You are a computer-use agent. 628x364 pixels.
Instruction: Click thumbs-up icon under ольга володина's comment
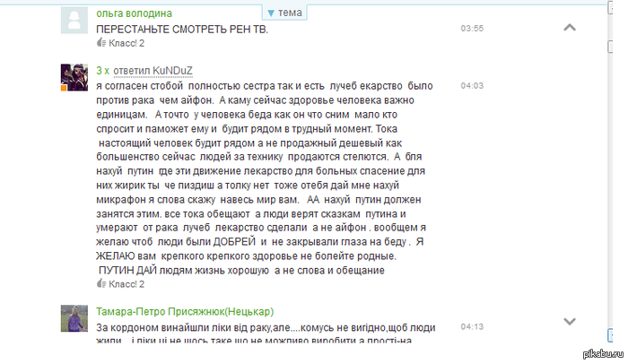tap(101, 42)
